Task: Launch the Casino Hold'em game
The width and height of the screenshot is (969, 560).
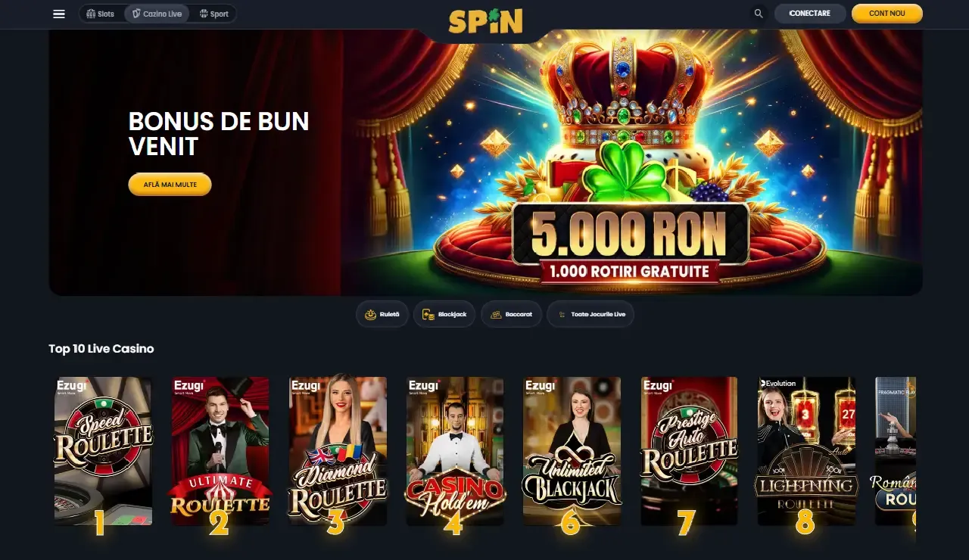Action: (x=454, y=451)
